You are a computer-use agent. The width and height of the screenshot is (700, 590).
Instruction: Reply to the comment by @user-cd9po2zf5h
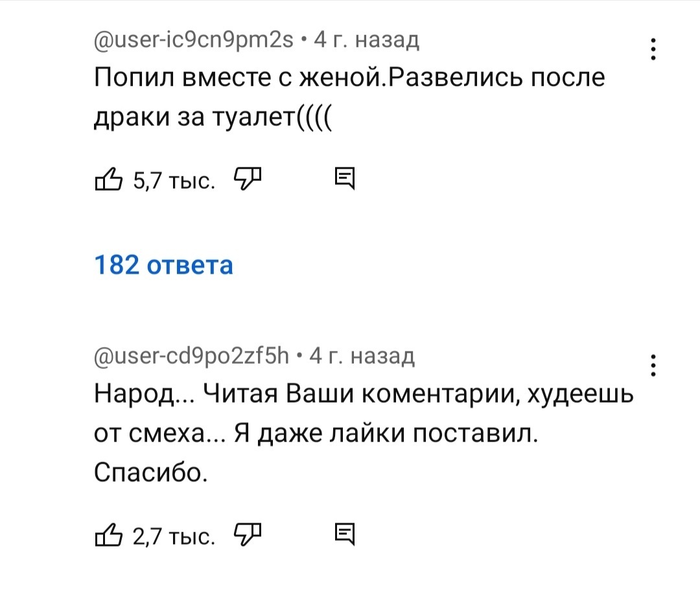(344, 535)
